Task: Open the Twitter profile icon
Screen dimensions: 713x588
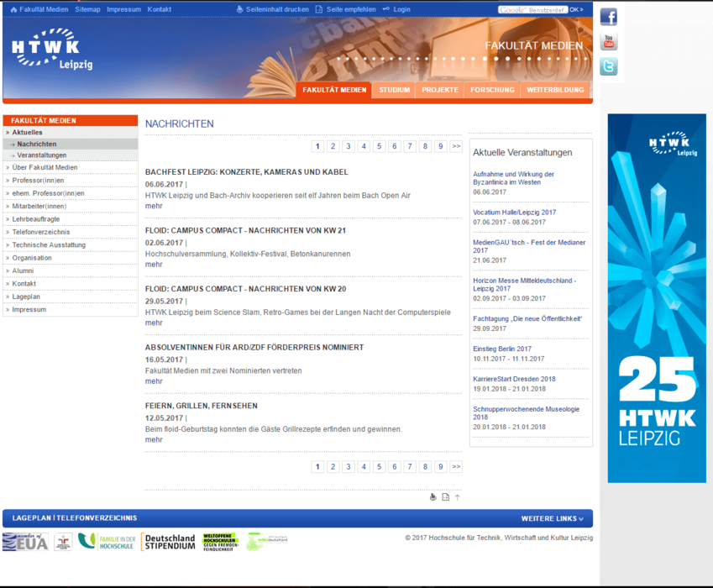Action: (608, 67)
